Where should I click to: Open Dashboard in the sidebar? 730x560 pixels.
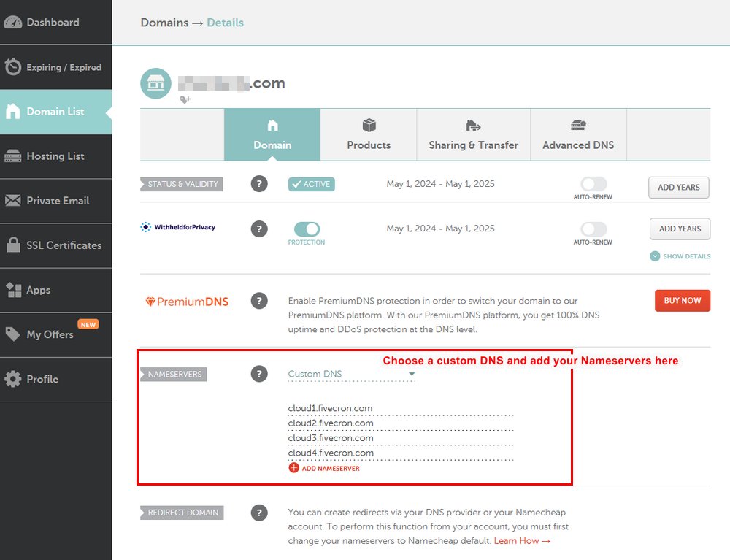pos(56,22)
